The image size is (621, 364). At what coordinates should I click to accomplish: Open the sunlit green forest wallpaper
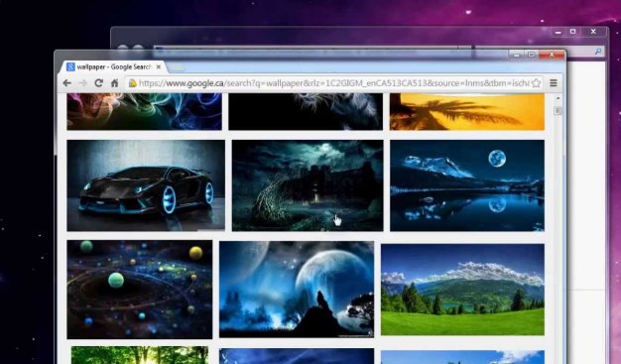[x=140, y=355]
